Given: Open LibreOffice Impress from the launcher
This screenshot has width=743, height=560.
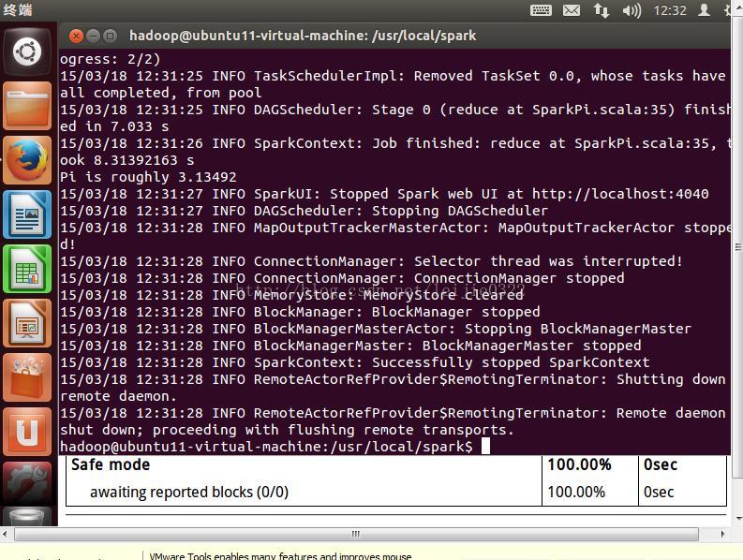Looking at the screenshot, I should tap(27, 323).
